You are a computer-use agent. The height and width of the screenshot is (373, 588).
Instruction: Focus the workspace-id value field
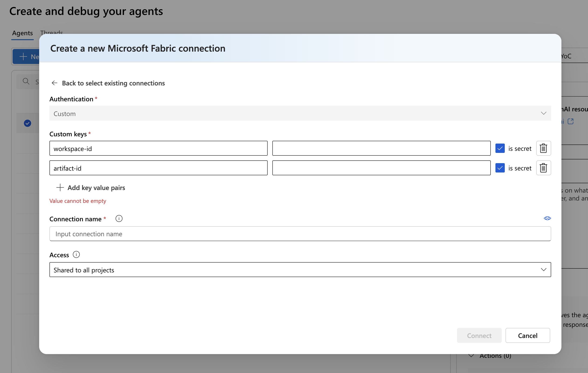[381, 148]
